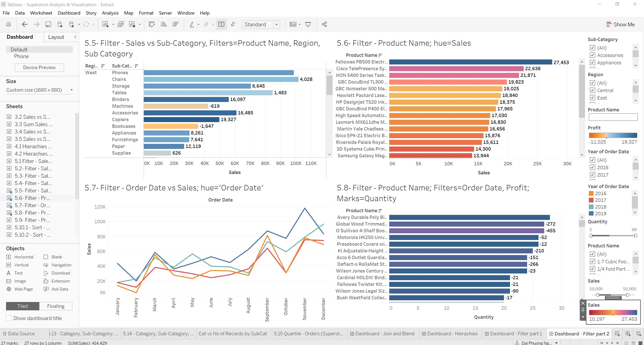This screenshot has width=644, height=345.
Task: Click the Refresh/Run Update icon
Action: [x=86, y=24]
